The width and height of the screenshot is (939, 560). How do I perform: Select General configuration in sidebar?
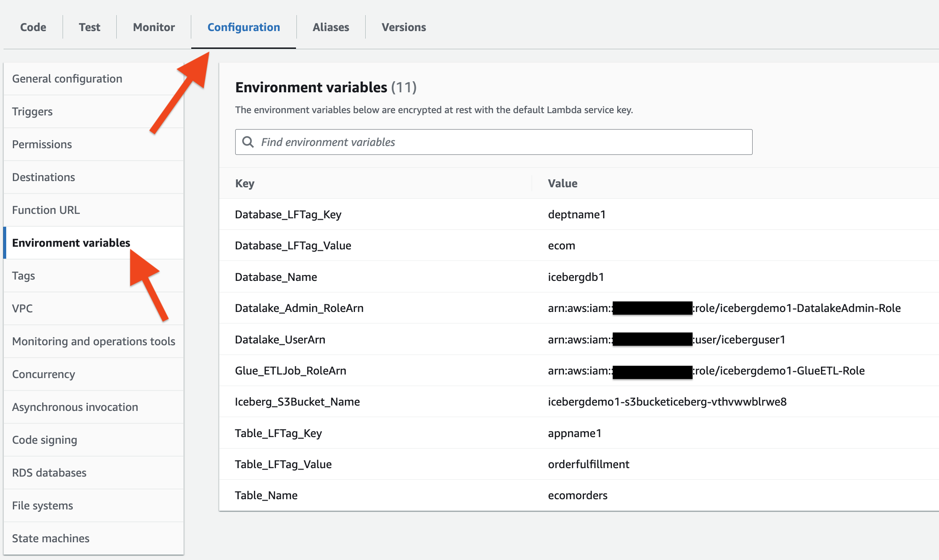(x=67, y=79)
